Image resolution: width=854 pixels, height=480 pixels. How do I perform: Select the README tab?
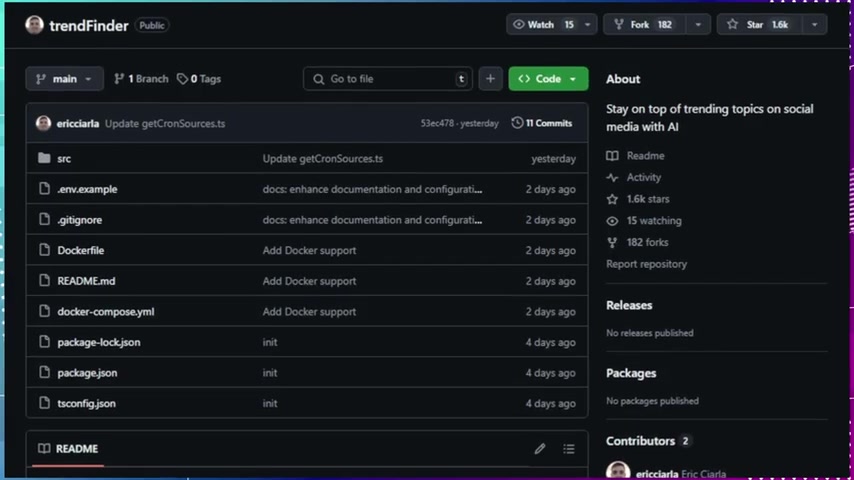pyautogui.click(x=68, y=449)
